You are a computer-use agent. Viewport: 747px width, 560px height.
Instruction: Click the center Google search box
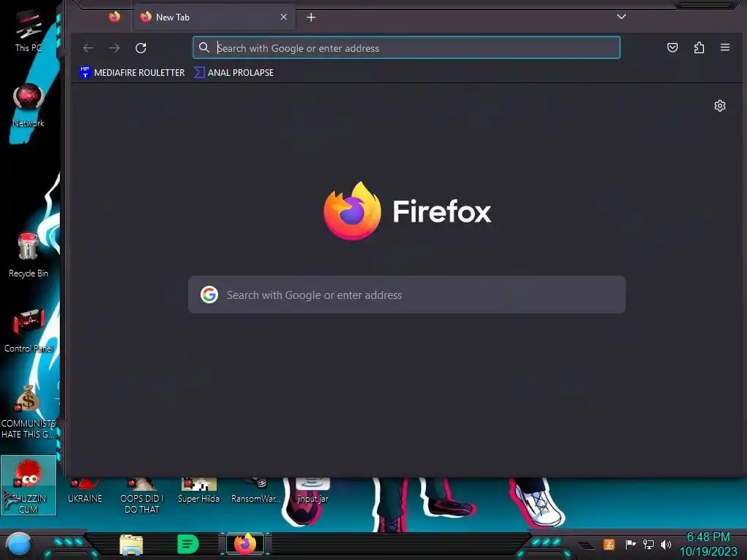click(407, 295)
